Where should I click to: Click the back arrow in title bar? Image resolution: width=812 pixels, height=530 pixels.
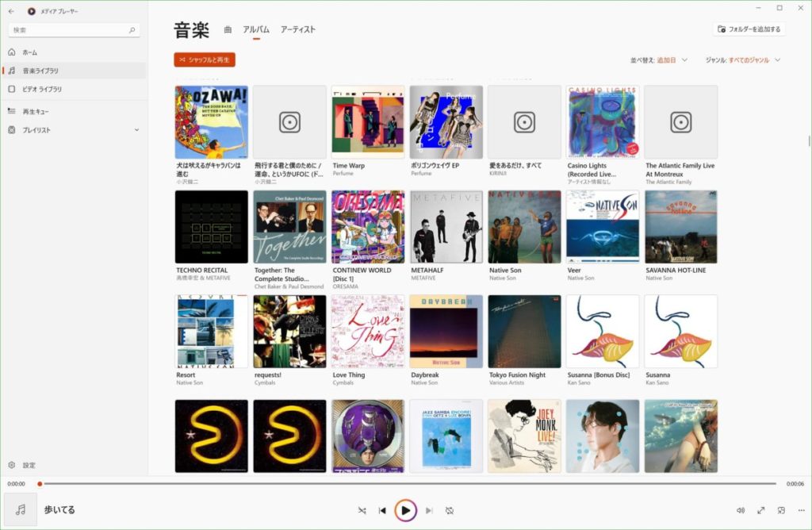click(11, 11)
